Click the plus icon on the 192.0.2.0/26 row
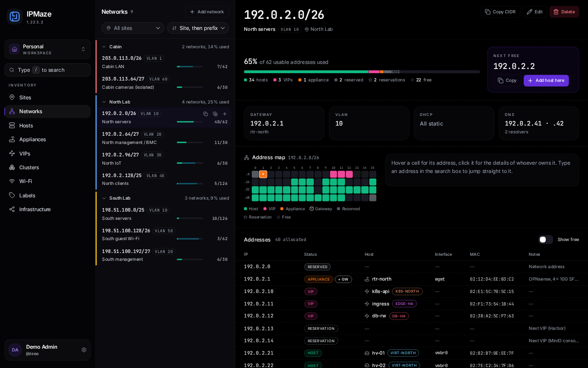588x368 pixels. point(225,114)
